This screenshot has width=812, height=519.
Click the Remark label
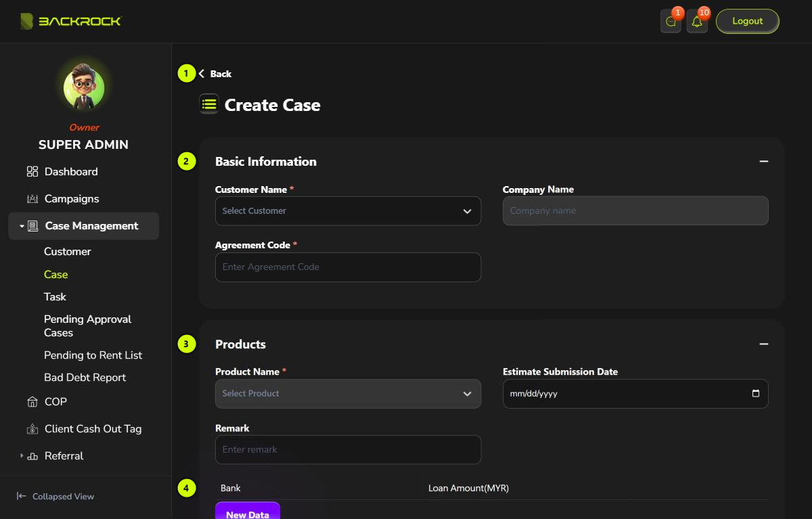click(232, 428)
